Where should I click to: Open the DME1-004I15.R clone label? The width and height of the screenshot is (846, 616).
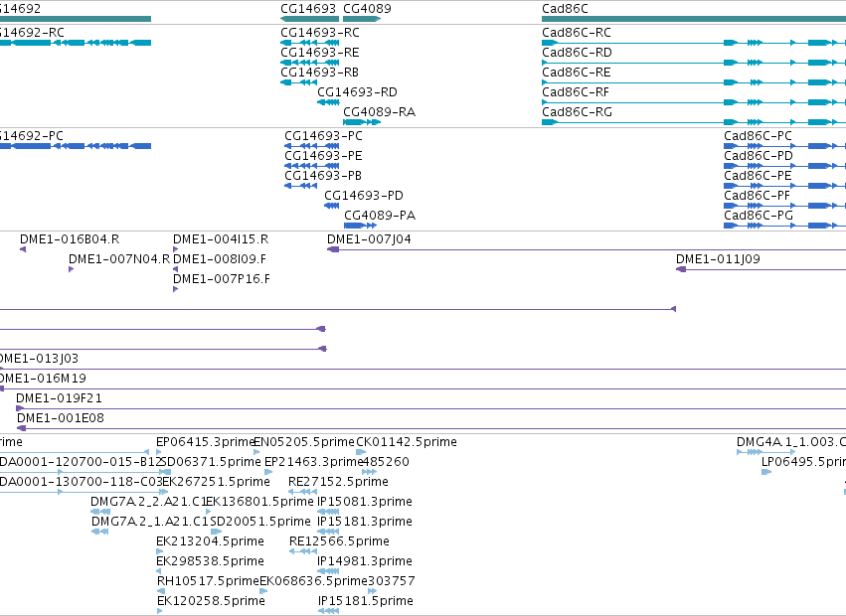[221, 239]
